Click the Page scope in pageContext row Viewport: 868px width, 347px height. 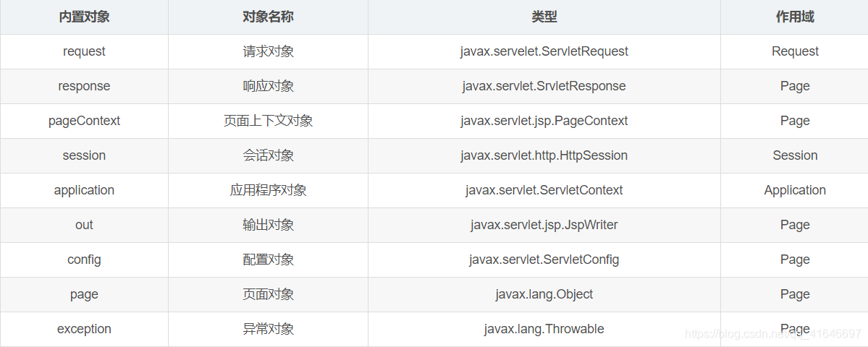794,121
